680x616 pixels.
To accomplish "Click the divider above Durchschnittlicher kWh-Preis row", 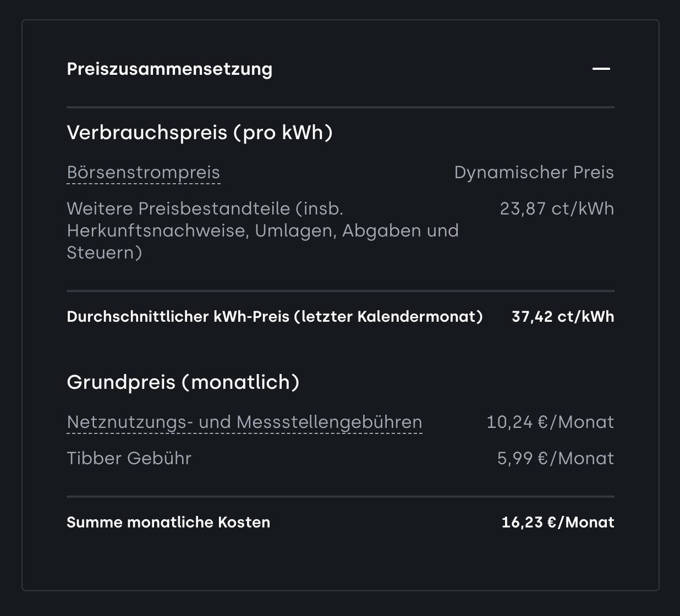I will pyautogui.click(x=340, y=290).
